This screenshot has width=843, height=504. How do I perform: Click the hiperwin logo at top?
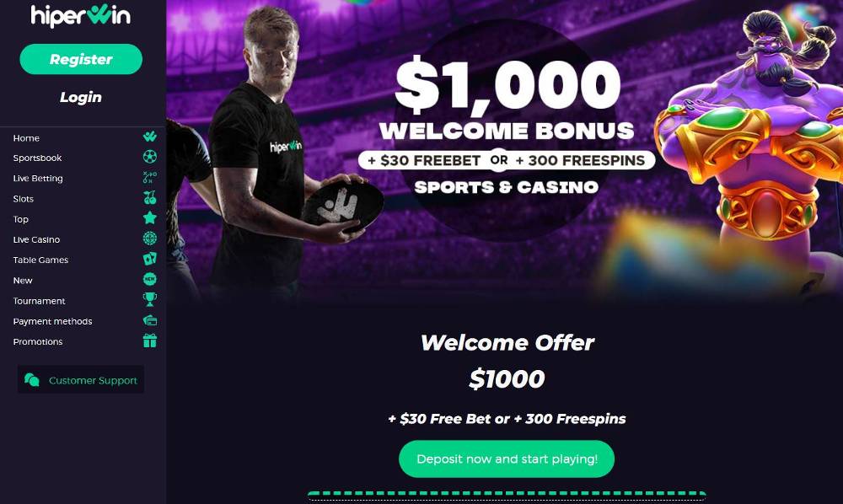tap(81, 15)
